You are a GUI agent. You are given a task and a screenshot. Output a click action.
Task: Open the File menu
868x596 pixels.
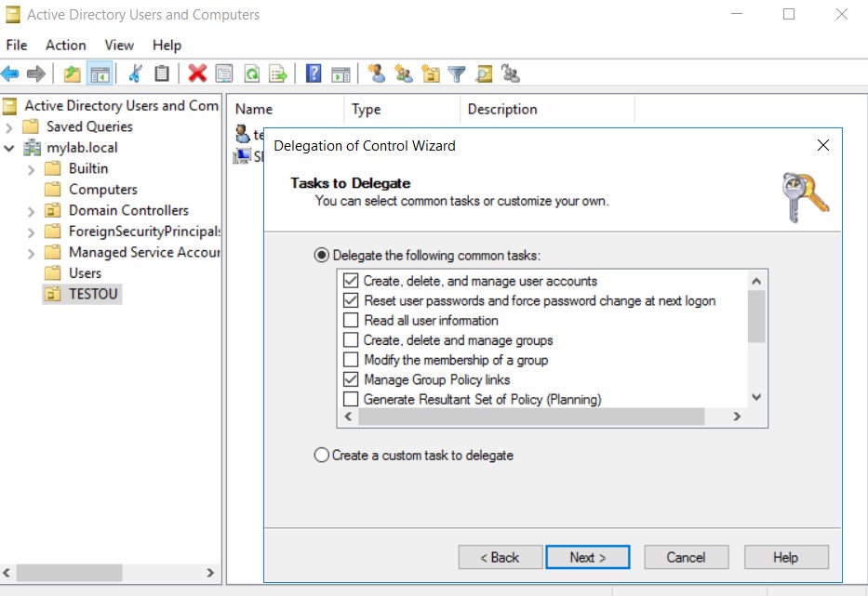pos(17,46)
